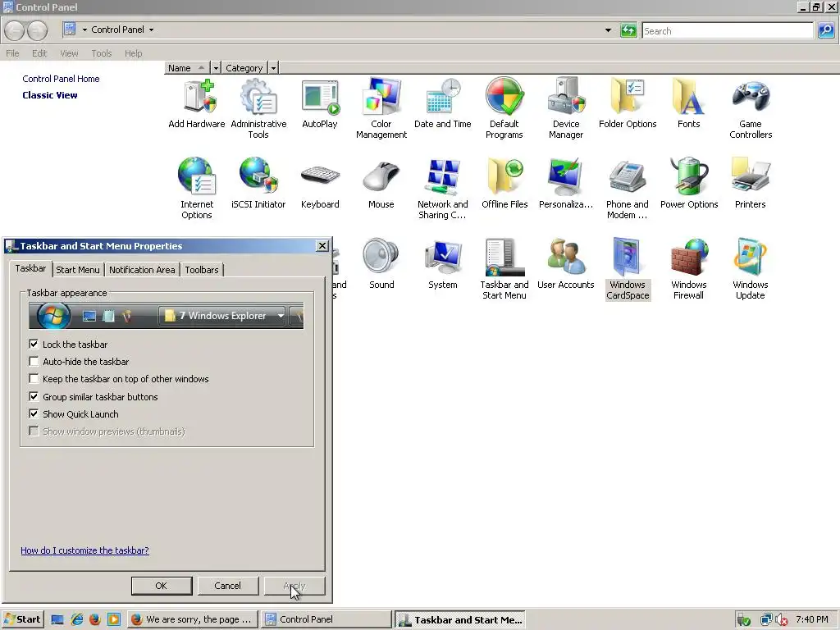840x630 pixels.
Task: Switch to the Start Menu tab
Action: pyautogui.click(x=78, y=269)
